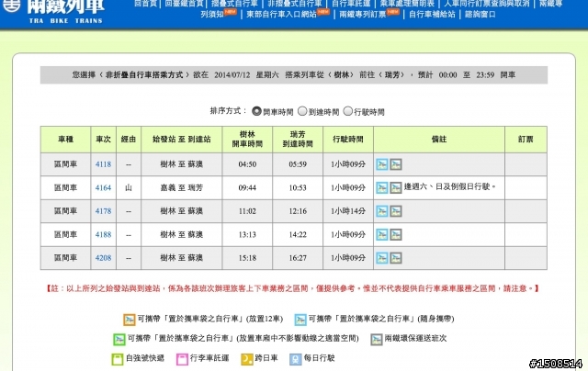Sort by arrival time 到達時間
Screen dimensions: 588x371
click(x=302, y=111)
